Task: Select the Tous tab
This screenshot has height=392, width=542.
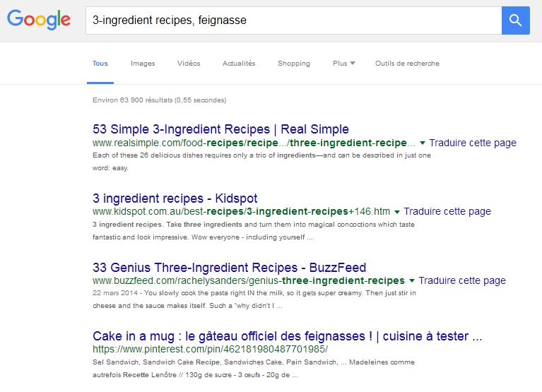Action: tap(100, 64)
